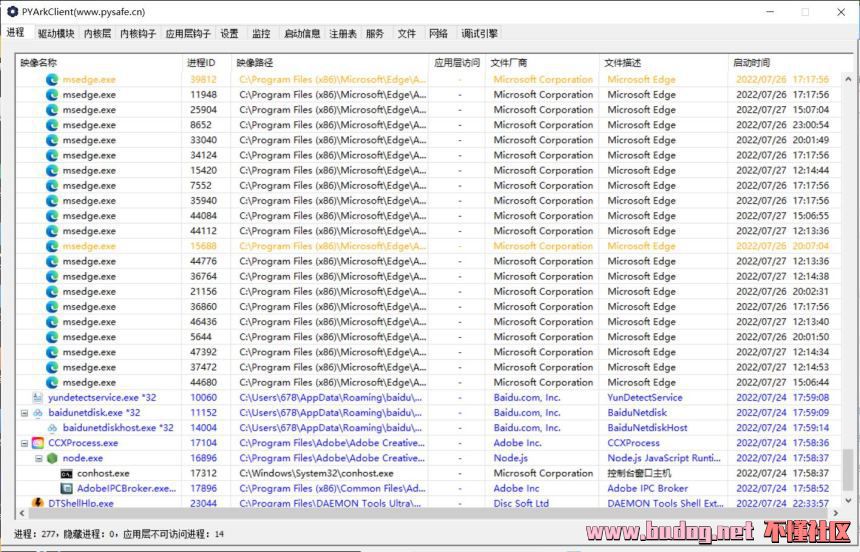Click the vertical scrollbar down arrow
The image size is (860, 552).
click(848, 500)
